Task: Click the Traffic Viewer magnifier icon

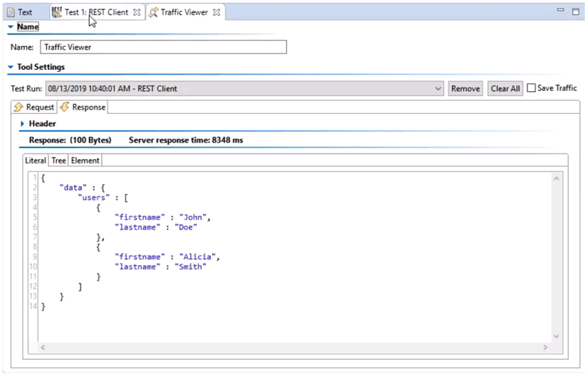Action: (x=153, y=12)
